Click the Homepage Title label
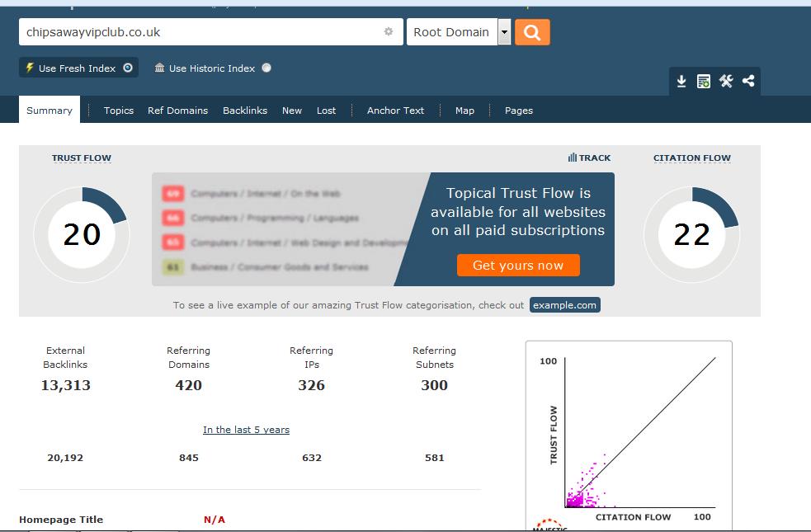The height and width of the screenshot is (532, 811). pyautogui.click(x=61, y=520)
